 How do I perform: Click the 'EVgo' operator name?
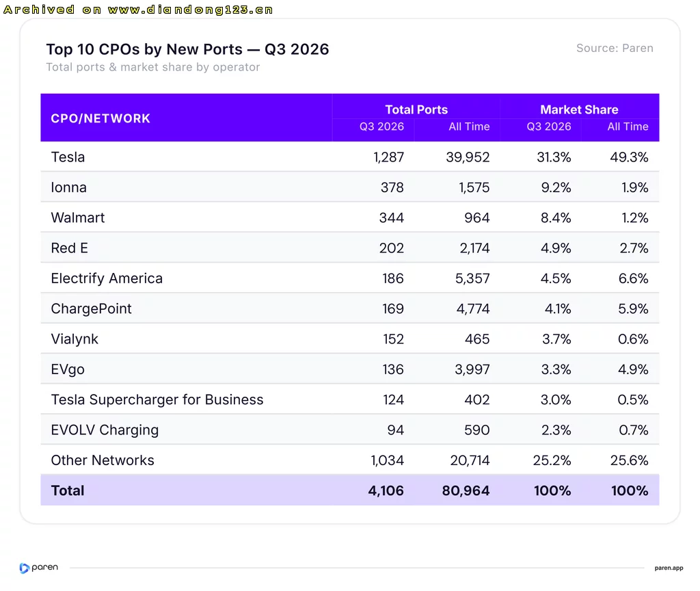[x=68, y=370]
